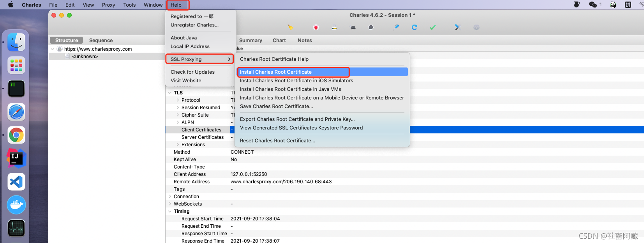This screenshot has height=243, width=644.
Task: Open the Help menu
Action: tap(176, 5)
